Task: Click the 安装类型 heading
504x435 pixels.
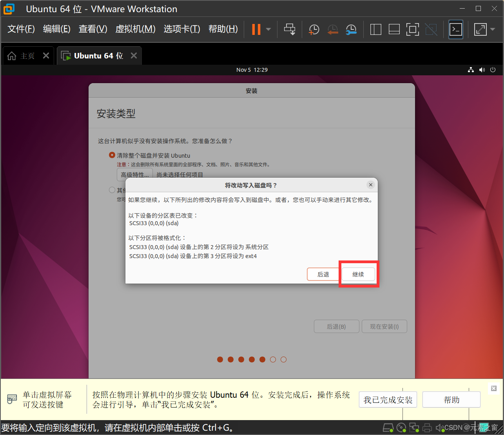Action: (x=116, y=114)
